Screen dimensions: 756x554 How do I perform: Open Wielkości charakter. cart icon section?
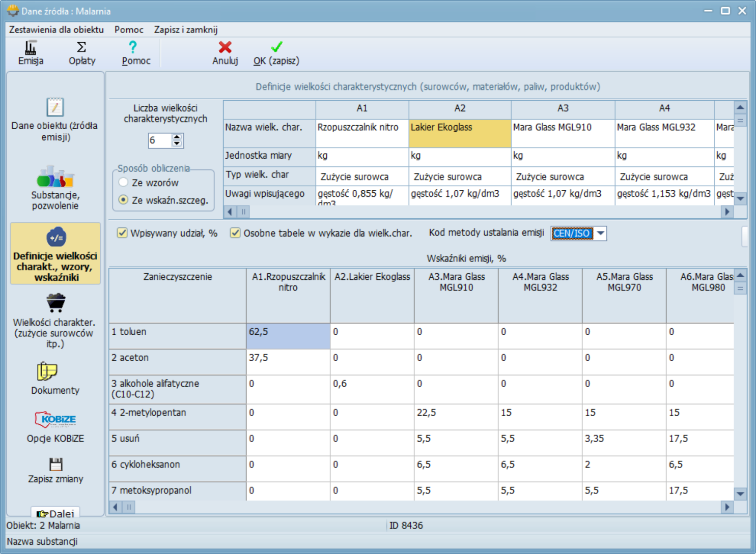(x=54, y=321)
